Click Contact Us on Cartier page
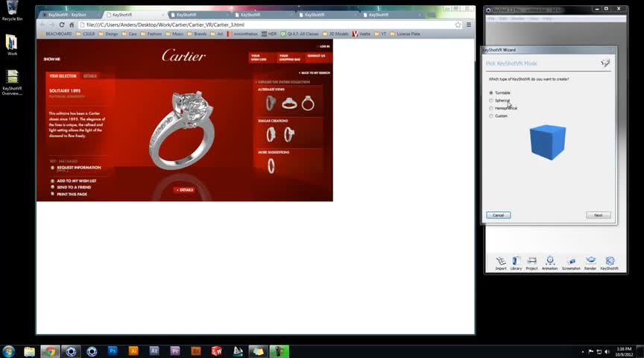Image resolution: width=644 pixels, height=358 pixels. coord(317,57)
